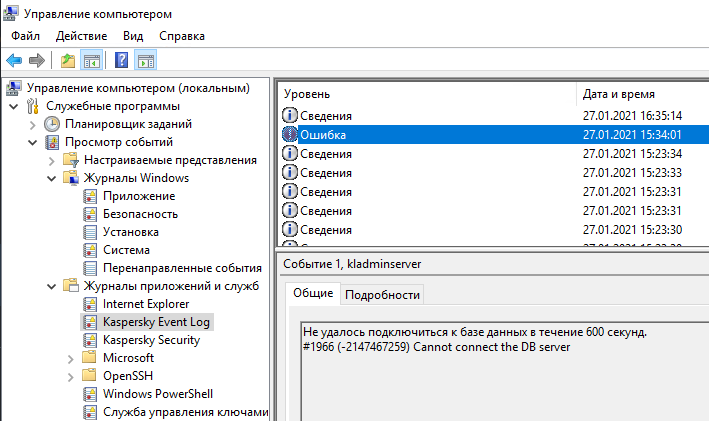
Task: Click the Журналы Windows folder icon
Action: [71, 178]
